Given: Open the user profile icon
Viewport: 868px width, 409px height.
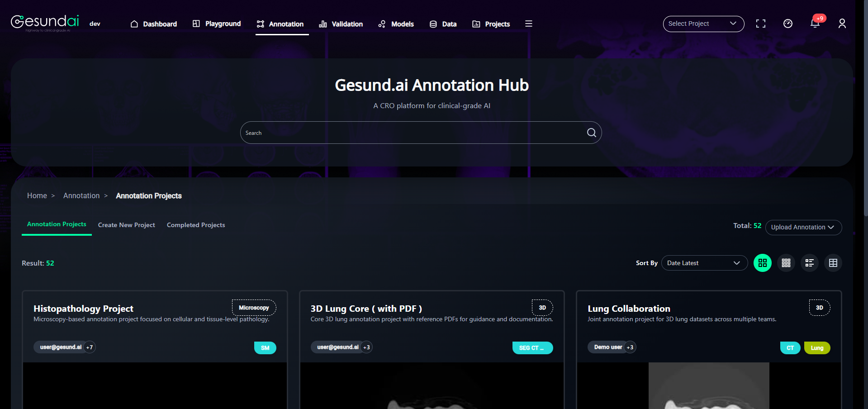Looking at the screenshot, I should 842,24.
